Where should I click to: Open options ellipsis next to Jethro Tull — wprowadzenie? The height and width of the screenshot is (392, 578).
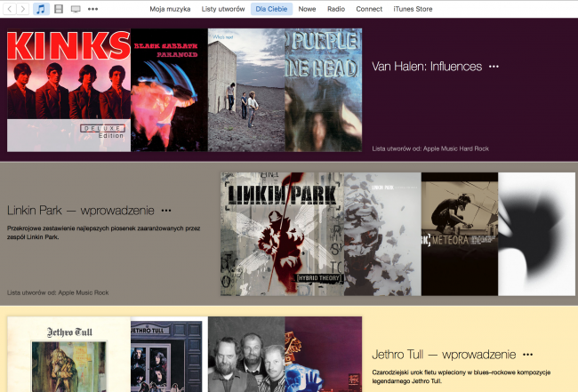528,355
